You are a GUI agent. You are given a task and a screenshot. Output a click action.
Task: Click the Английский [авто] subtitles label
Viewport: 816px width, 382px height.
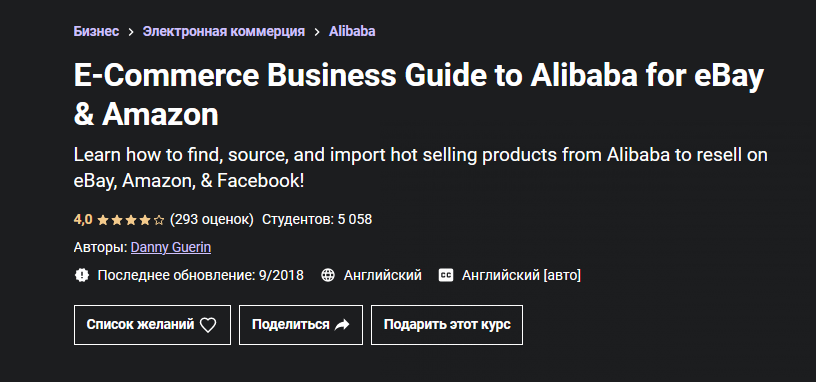(521, 275)
